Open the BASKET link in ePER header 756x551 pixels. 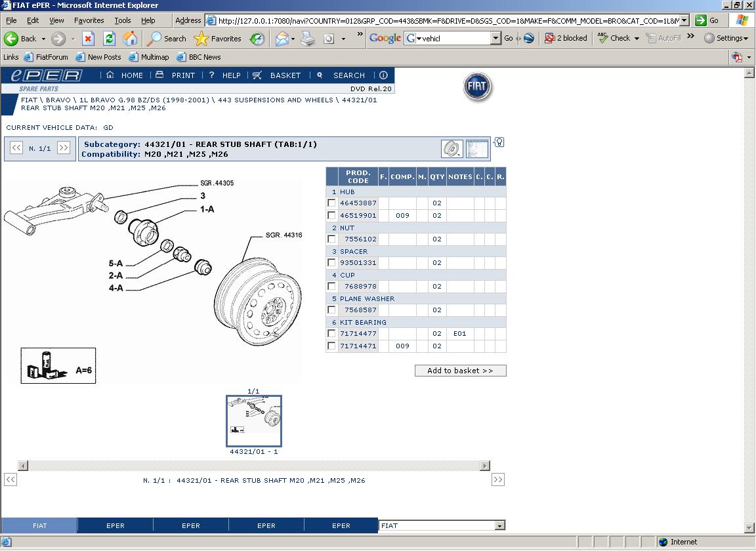(285, 75)
